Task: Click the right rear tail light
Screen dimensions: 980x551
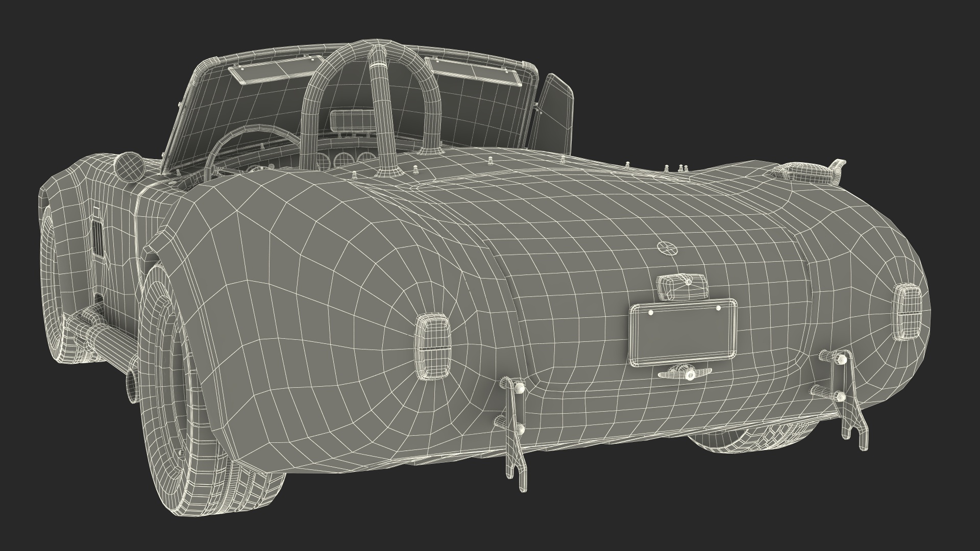Action: point(908,312)
